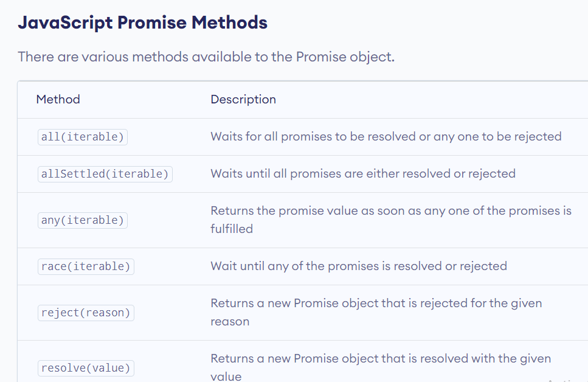This screenshot has width=588, height=382.
Task: Click description 'Wait until any of the promises'
Action: pos(359,266)
